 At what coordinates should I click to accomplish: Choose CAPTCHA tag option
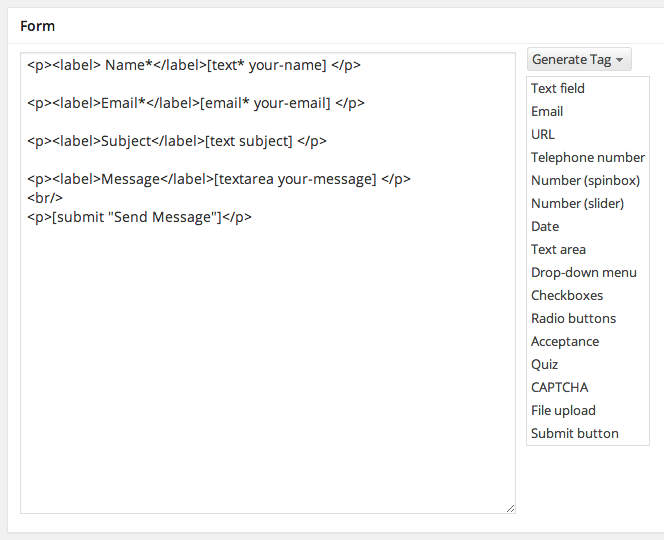pyautogui.click(x=559, y=387)
